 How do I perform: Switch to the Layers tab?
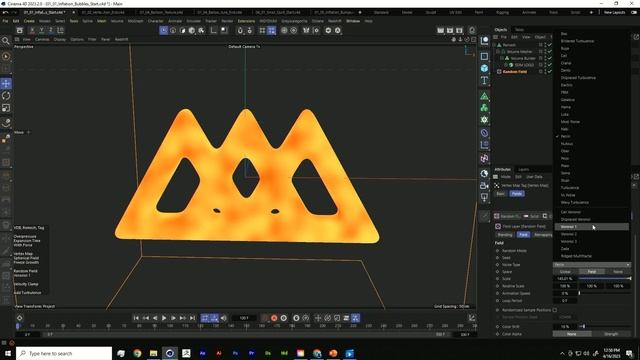(x=524, y=169)
